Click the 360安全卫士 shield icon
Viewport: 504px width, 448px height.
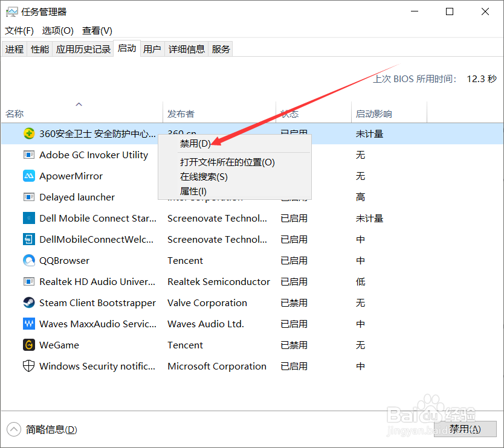click(x=29, y=133)
